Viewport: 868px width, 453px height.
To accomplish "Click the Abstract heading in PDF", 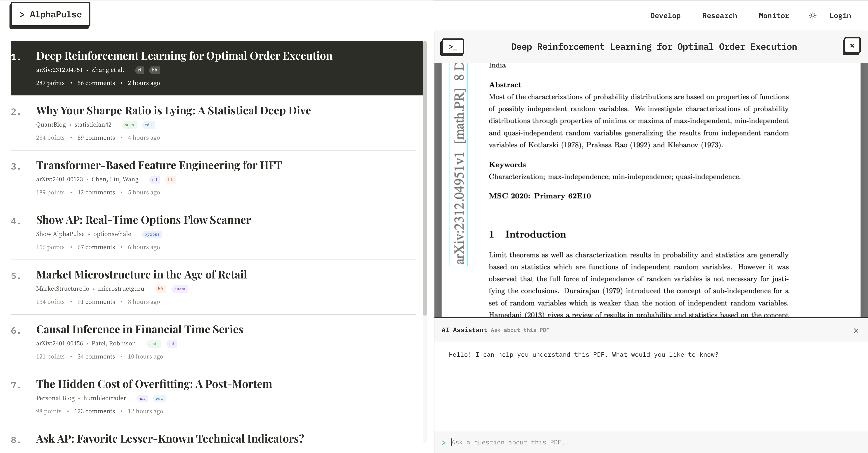I will (x=505, y=85).
